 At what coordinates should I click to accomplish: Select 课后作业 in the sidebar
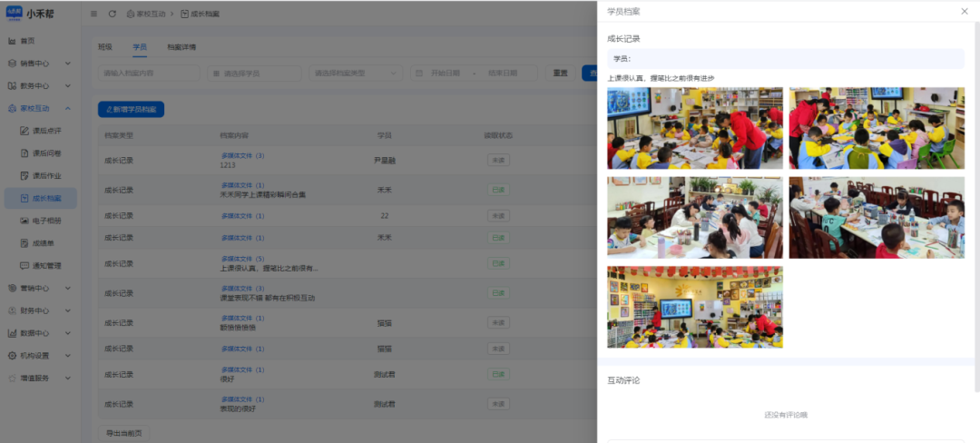[45, 176]
